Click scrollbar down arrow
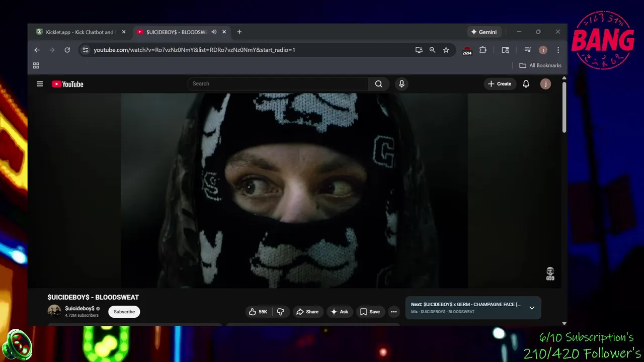Screen dimensions: 644x362 tap(564, 323)
